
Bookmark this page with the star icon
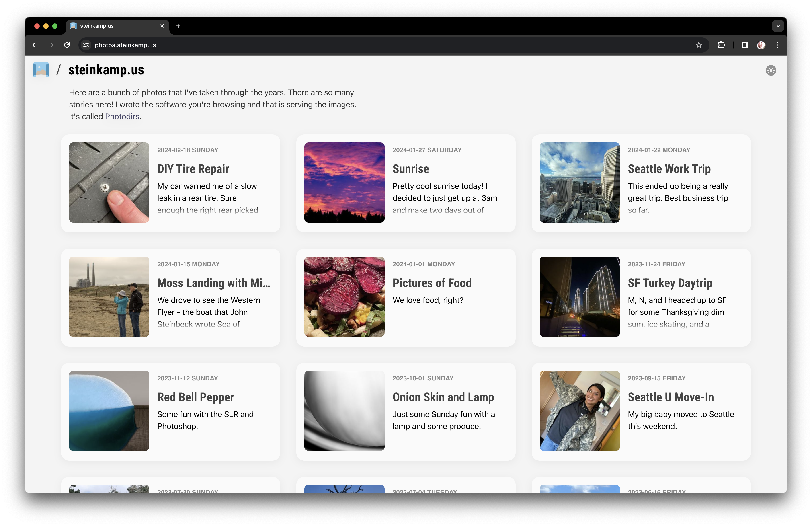[698, 45]
